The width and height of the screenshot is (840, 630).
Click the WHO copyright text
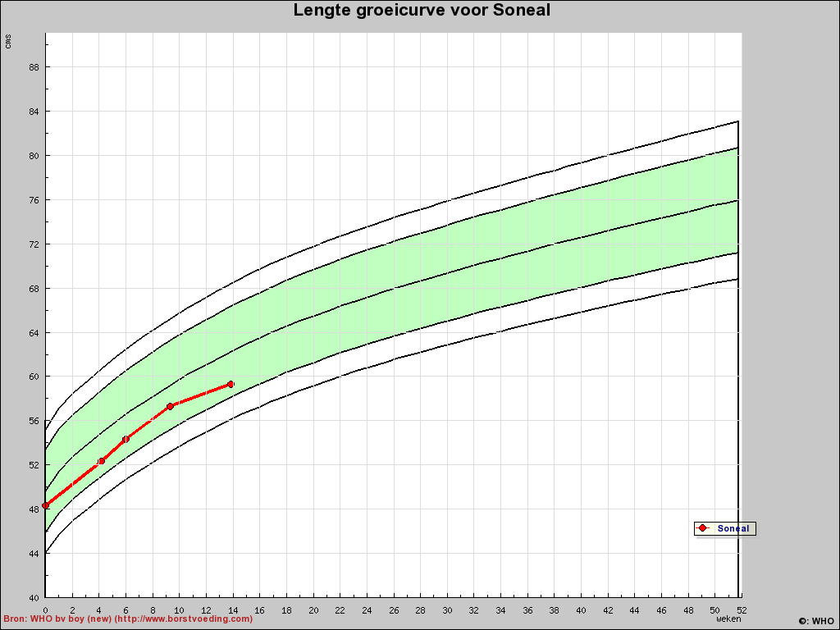coord(815,621)
